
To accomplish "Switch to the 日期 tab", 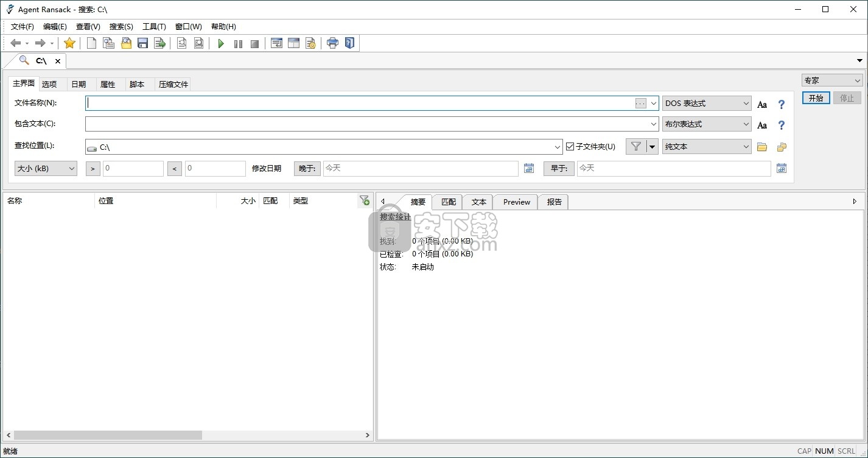I will (79, 85).
